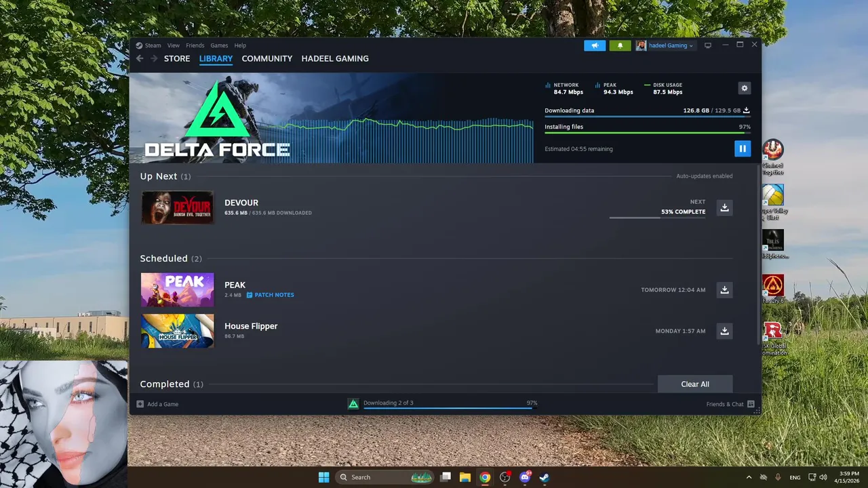The width and height of the screenshot is (868, 488).
Task: Click the Steam taskbar icon
Action: (x=545, y=477)
